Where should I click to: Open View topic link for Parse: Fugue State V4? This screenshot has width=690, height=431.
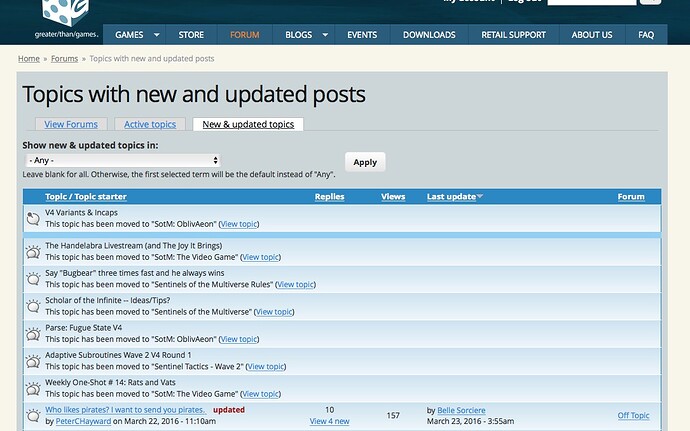pyautogui.click(x=239, y=339)
